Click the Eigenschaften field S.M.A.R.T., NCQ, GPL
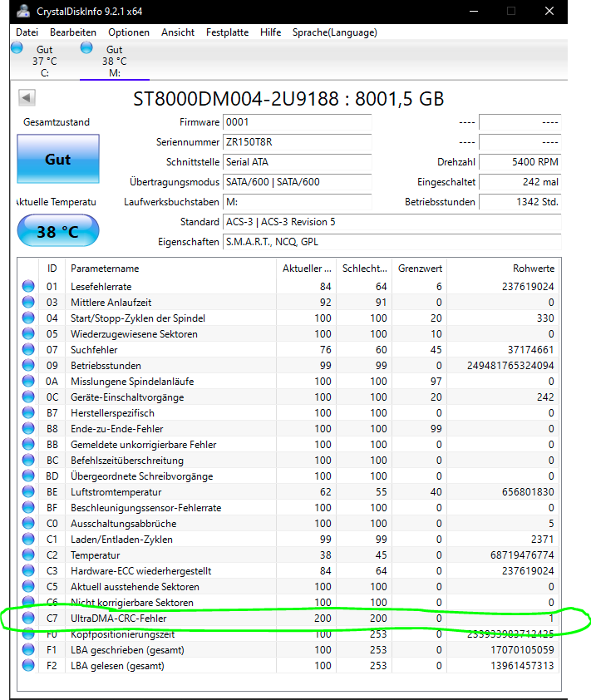This screenshot has height=700, width=591. (392, 242)
